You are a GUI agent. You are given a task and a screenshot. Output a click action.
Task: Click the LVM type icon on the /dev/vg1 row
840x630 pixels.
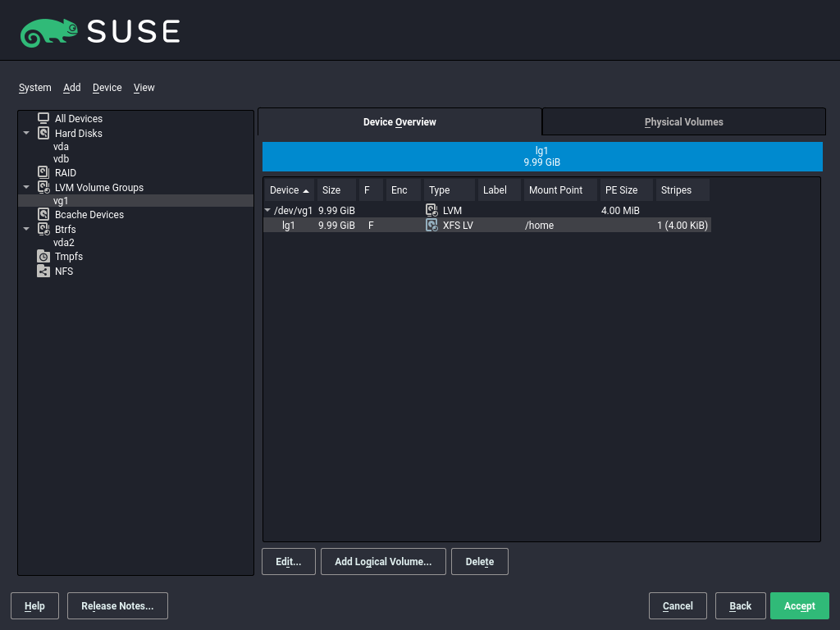431,210
